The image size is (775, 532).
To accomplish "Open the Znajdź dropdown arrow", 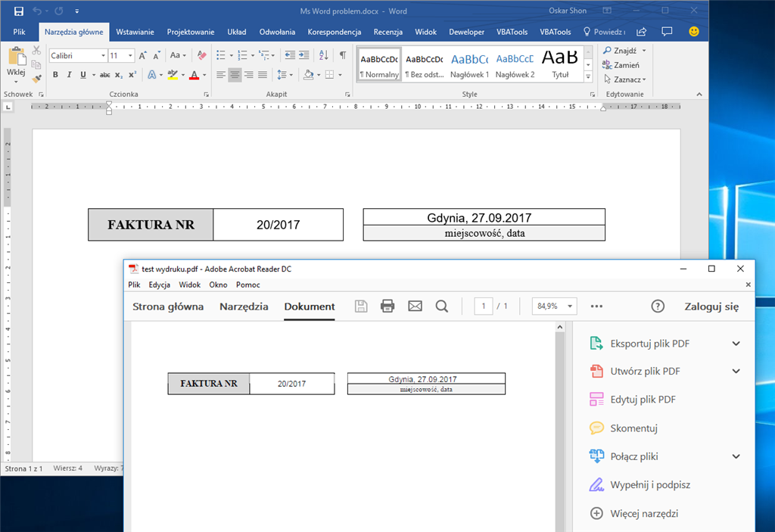I will coord(644,51).
